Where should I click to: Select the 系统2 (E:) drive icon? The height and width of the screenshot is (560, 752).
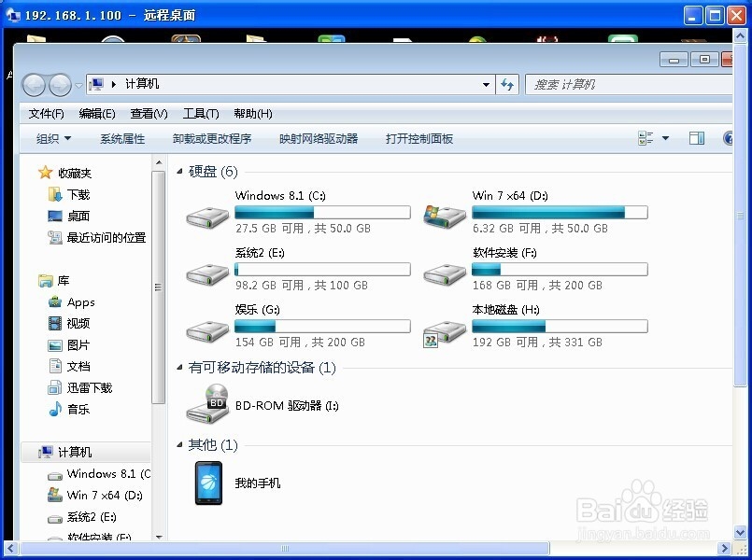pos(207,274)
